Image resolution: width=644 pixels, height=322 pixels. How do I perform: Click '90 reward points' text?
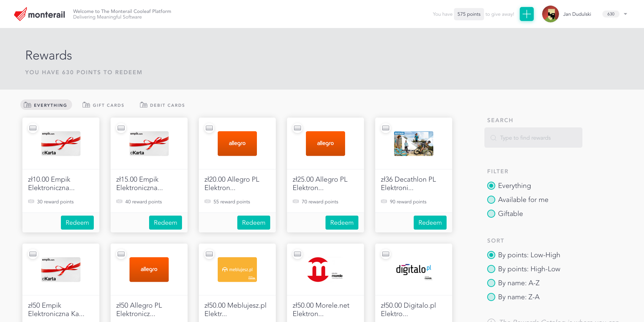click(x=408, y=202)
